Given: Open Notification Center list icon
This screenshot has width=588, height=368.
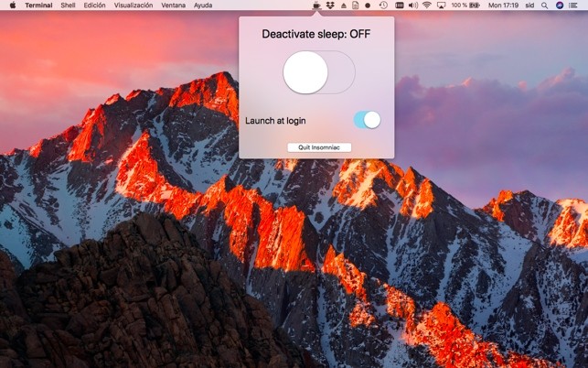Looking at the screenshot, I should (x=573, y=5).
